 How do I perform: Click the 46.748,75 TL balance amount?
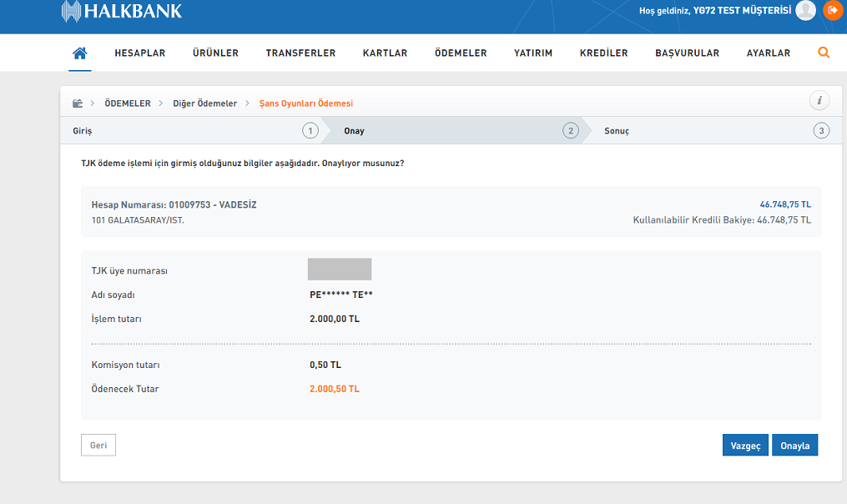coord(785,204)
